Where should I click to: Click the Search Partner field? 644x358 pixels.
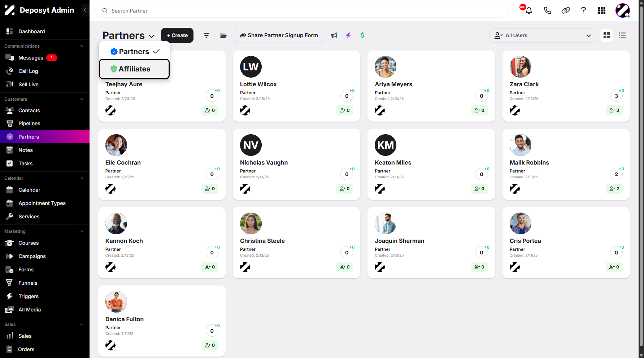301,11
